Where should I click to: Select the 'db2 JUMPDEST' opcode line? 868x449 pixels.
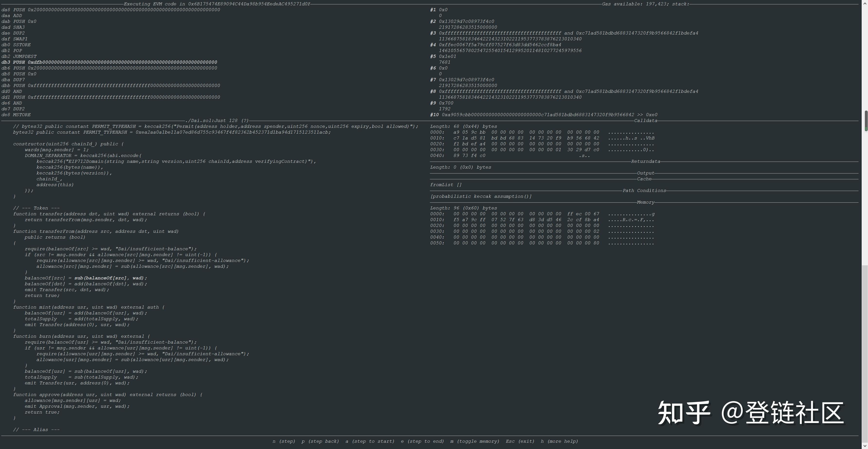pos(19,57)
